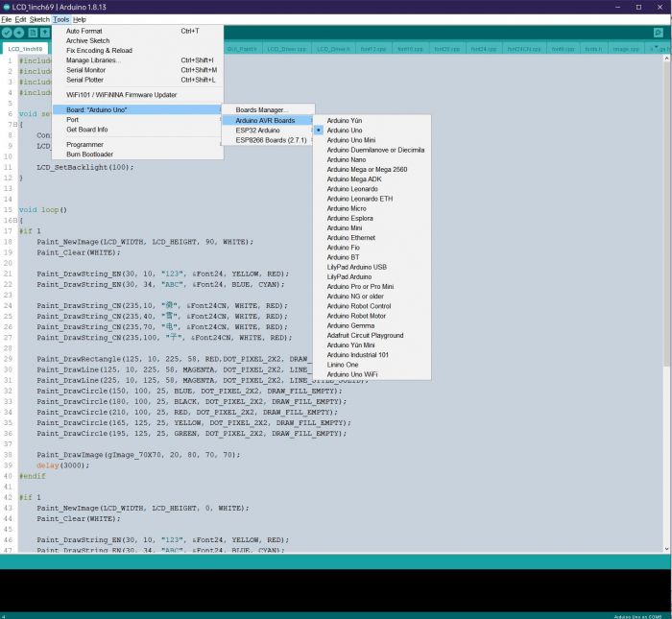The height and width of the screenshot is (619, 672).
Task: Select Arduino Industrial 101 board
Action: pyautogui.click(x=372, y=355)
